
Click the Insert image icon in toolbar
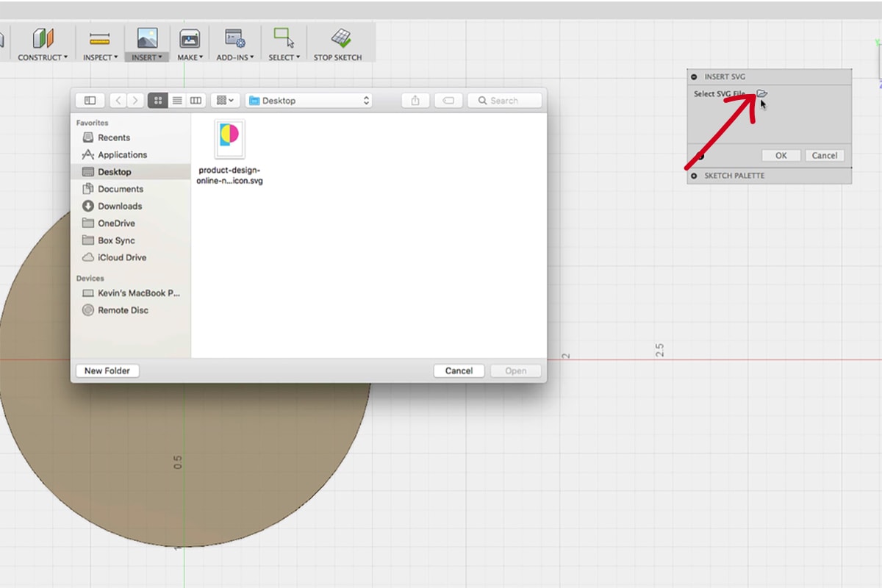(x=147, y=38)
